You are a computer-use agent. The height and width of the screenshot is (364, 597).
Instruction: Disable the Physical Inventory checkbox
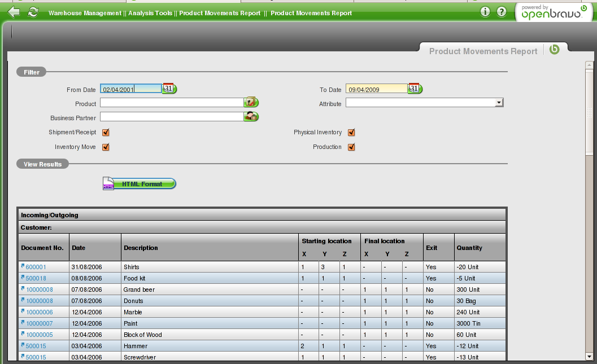tap(351, 133)
